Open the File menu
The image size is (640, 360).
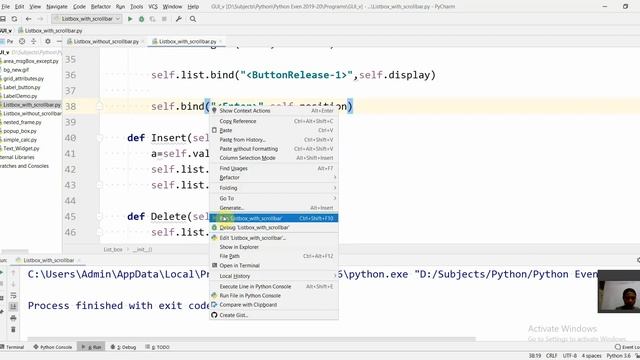(x=5, y=7)
